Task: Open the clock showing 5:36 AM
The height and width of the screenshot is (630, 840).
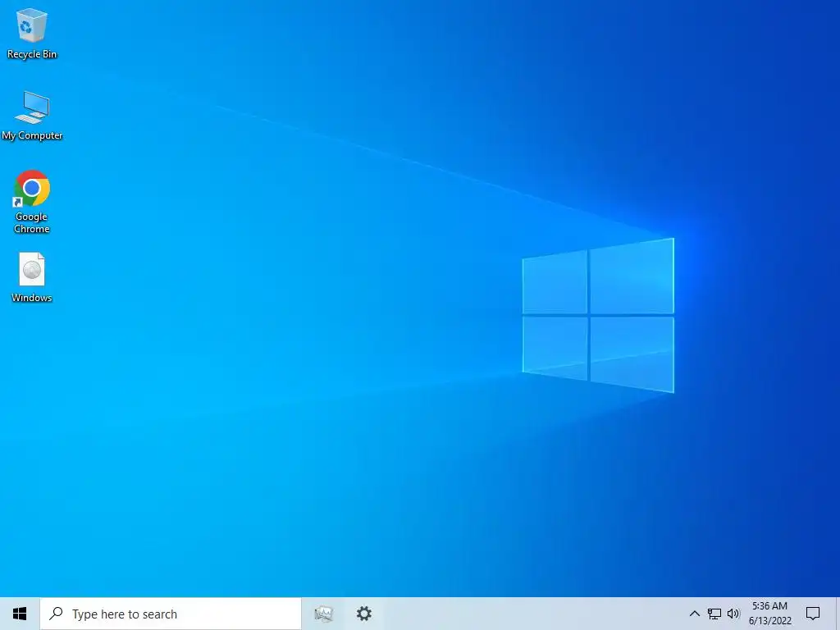Action: [769, 614]
